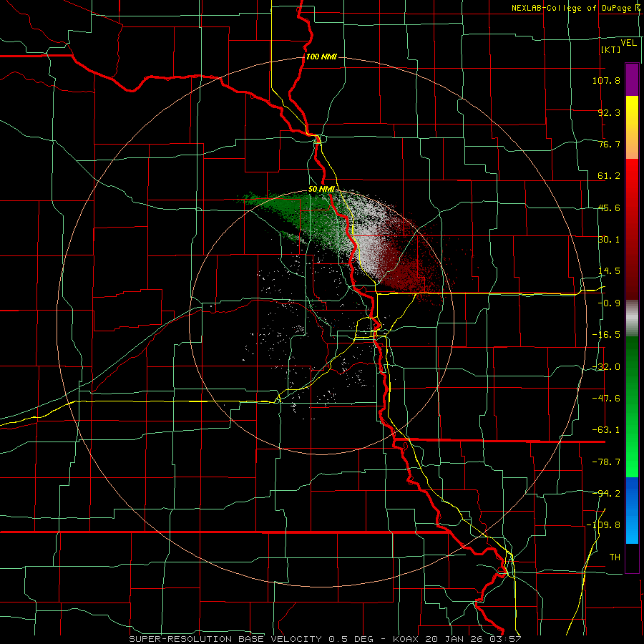This screenshot has width=644, height=644.
Task: Click SUPER-RESOLUTION BASE VELOCITY in caption
Action: pos(225,639)
